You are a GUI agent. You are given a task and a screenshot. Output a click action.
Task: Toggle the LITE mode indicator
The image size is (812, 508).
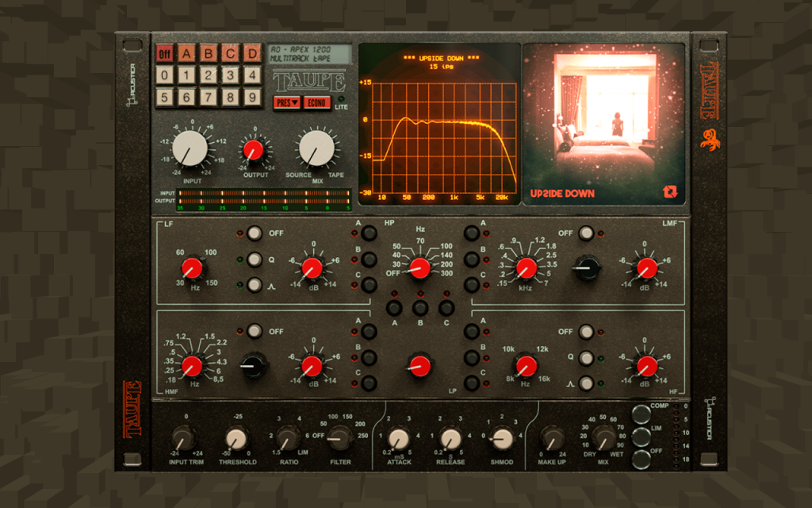pyautogui.click(x=341, y=99)
